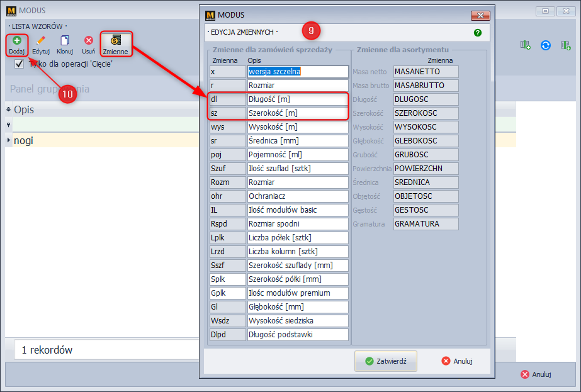Open the green help question mark icon
Image resolution: width=581 pixels, height=392 pixels.
pyautogui.click(x=477, y=32)
